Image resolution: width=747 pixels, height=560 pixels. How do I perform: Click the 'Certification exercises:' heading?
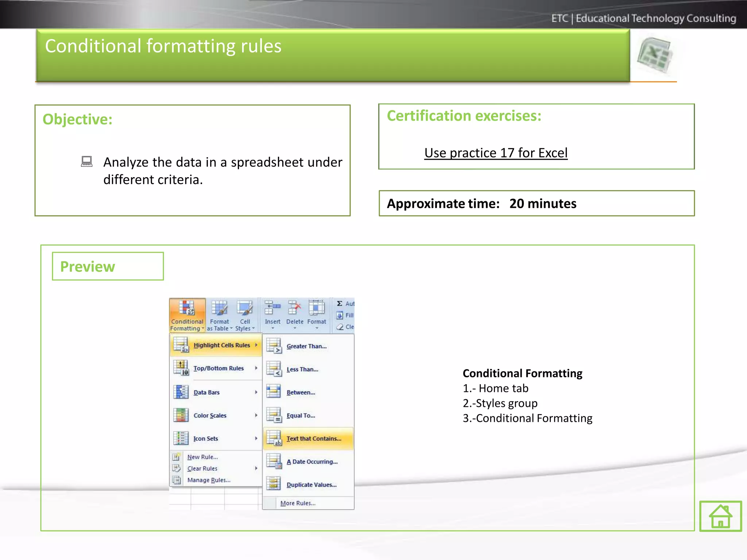tap(464, 116)
